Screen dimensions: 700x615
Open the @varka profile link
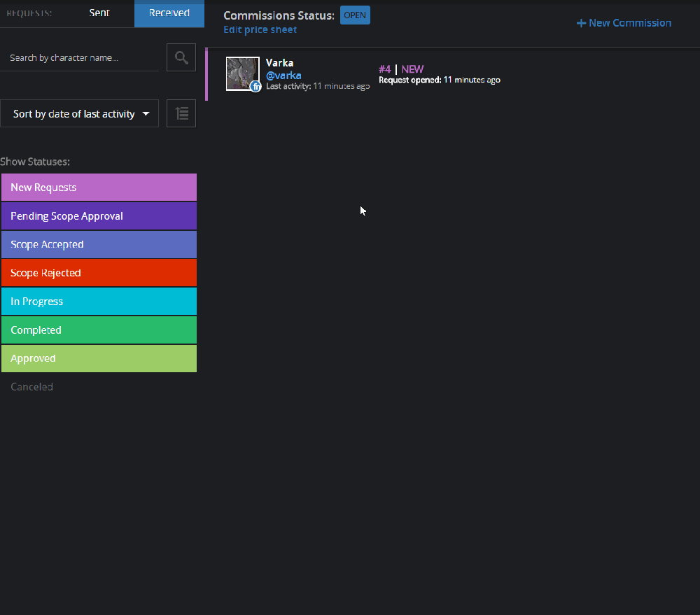(x=283, y=75)
